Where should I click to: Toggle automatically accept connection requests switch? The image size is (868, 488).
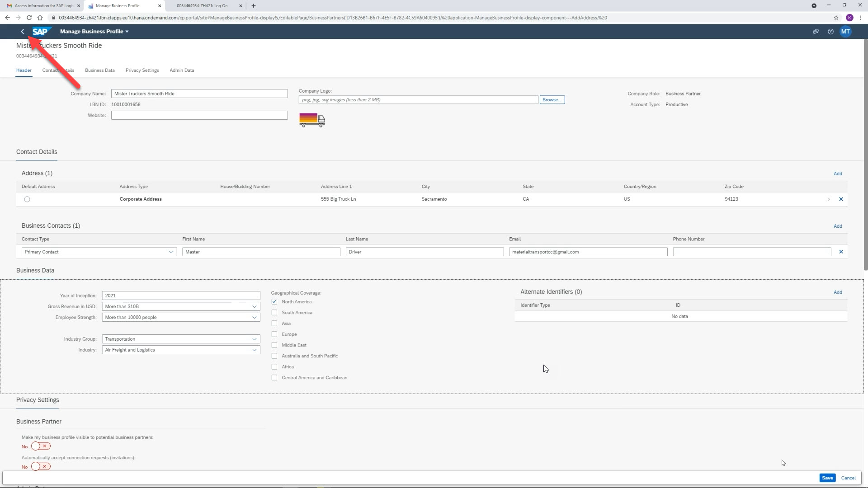[x=41, y=467]
